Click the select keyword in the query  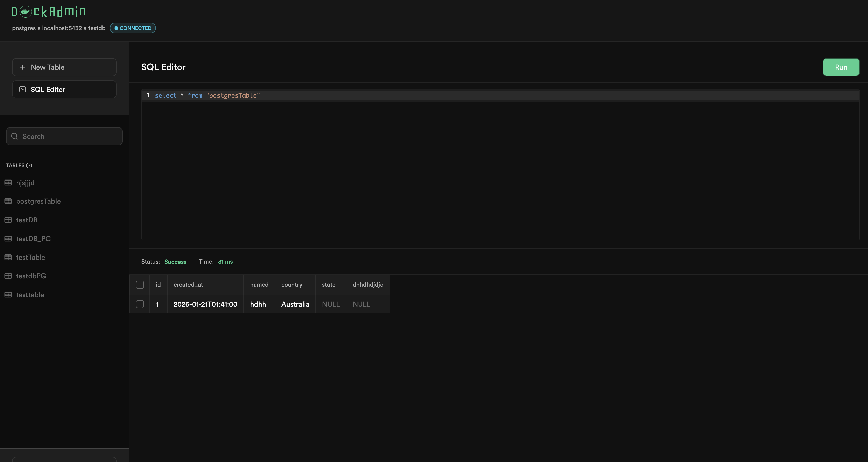coord(166,95)
